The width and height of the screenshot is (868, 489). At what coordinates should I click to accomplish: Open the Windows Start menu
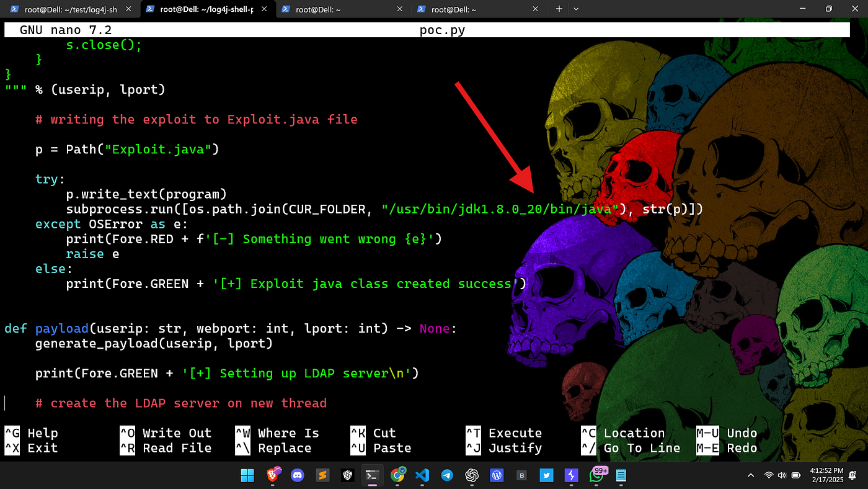pos(247,476)
